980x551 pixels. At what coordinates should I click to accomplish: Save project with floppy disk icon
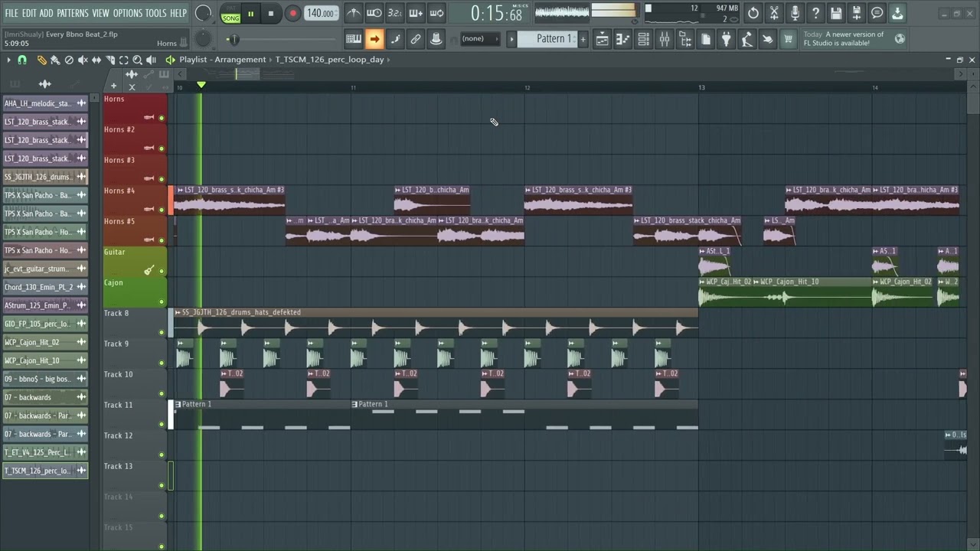point(836,13)
